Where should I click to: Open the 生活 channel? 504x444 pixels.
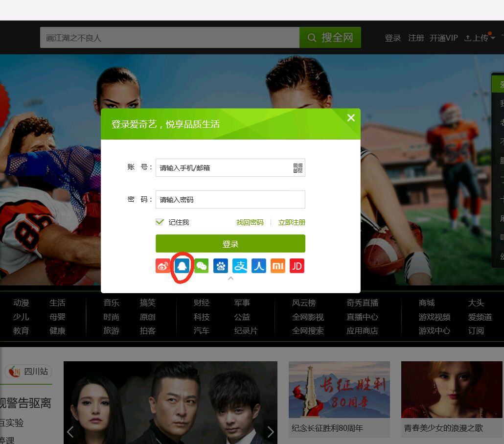tap(58, 303)
